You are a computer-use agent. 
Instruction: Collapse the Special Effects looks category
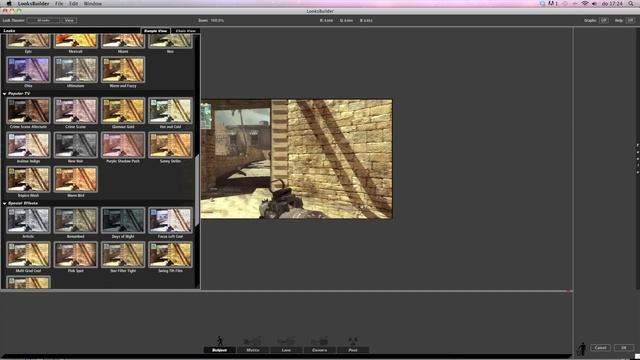click(x=4, y=203)
